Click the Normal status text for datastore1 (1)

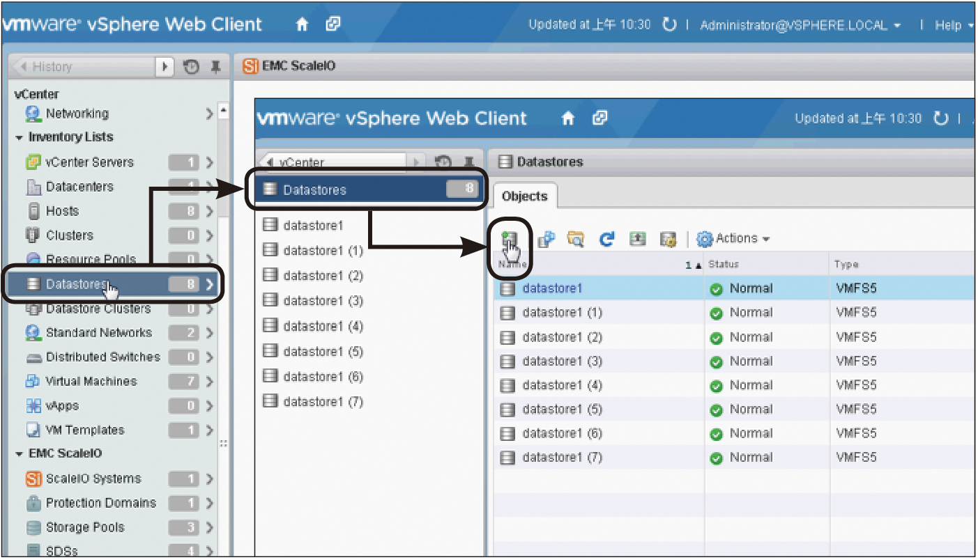tap(751, 313)
